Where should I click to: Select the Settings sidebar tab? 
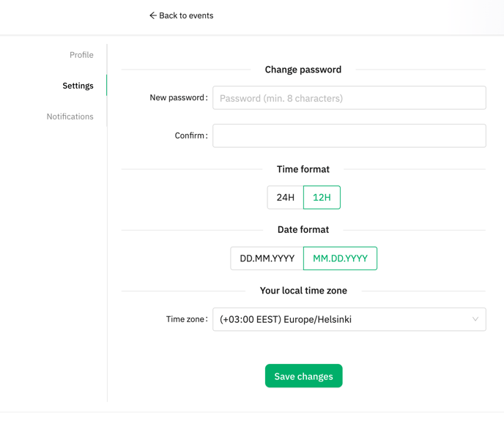click(78, 86)
